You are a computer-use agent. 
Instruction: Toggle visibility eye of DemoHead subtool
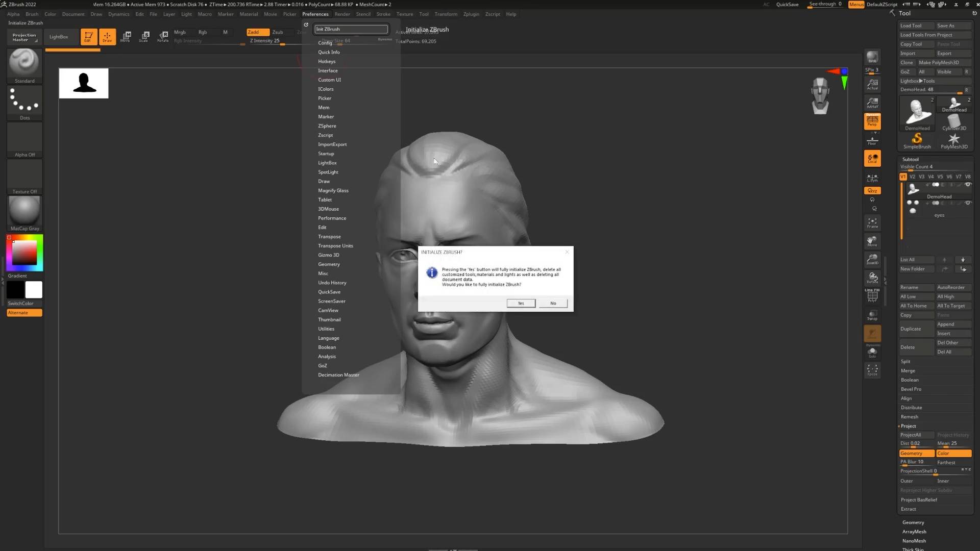(x=967, y=185)
